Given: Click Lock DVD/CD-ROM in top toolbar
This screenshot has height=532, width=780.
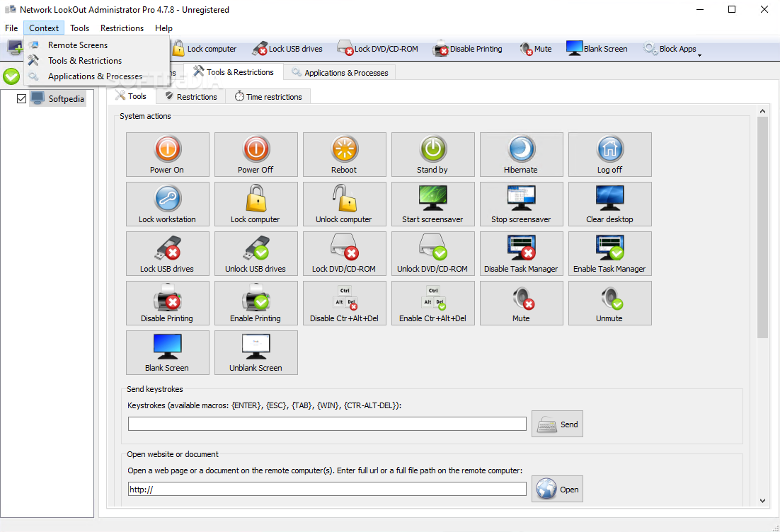Looking at the screenshot, I should (x=377, y=49).
